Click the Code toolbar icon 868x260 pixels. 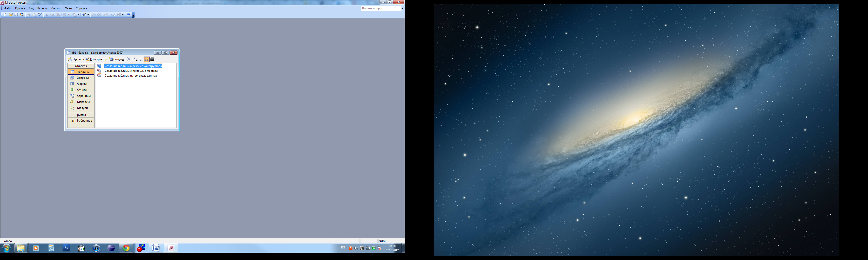click(94, 15)
